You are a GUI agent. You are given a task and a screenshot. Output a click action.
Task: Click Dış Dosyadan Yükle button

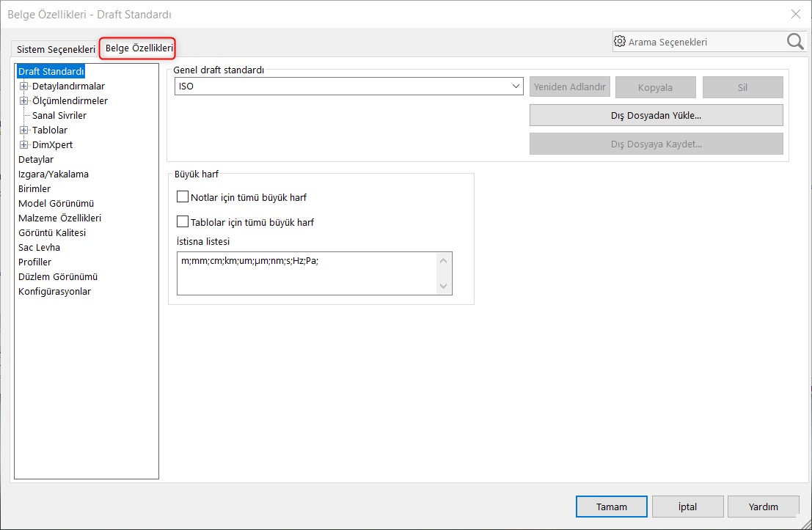(656, 115)
